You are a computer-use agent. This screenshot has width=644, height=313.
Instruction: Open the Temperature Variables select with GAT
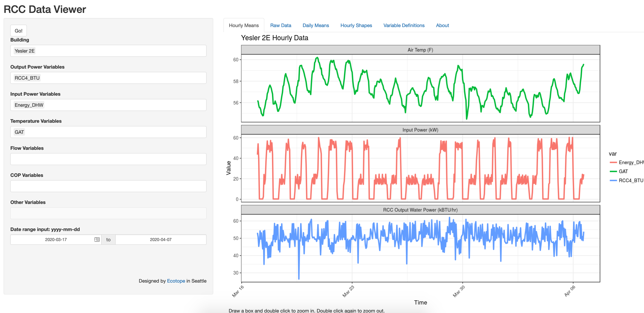coord(108,132)
